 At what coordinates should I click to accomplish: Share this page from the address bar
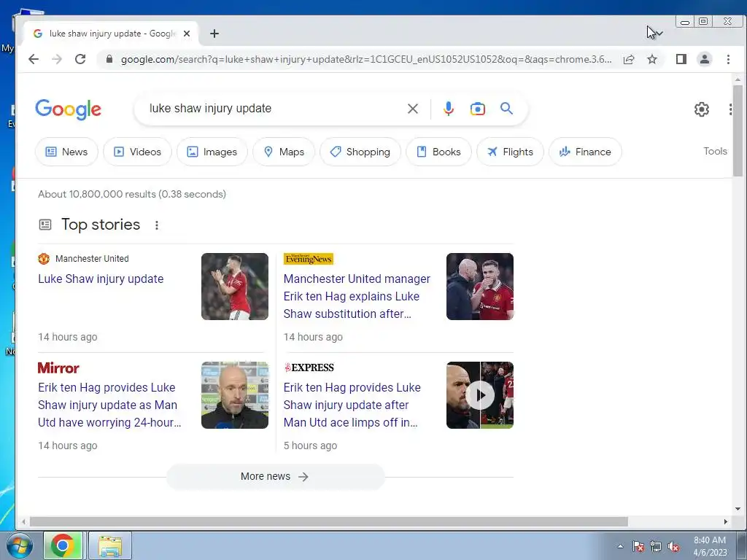pos(629,59)
